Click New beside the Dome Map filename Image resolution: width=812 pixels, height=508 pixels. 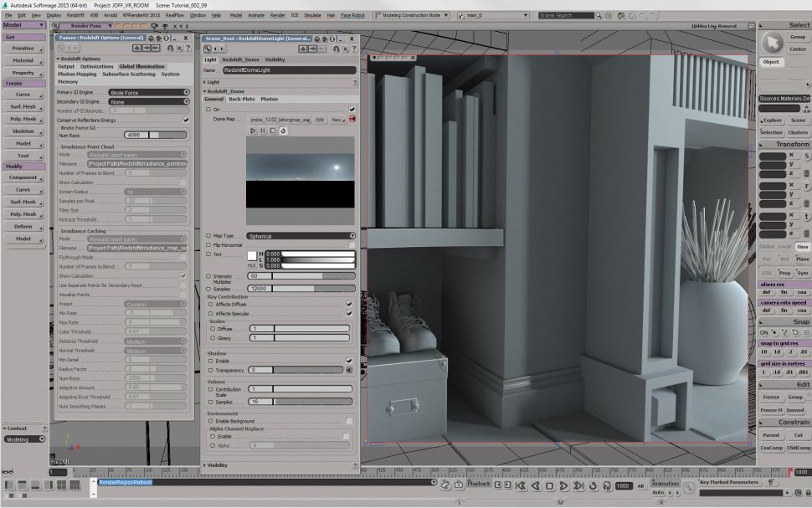pos(337,120)
